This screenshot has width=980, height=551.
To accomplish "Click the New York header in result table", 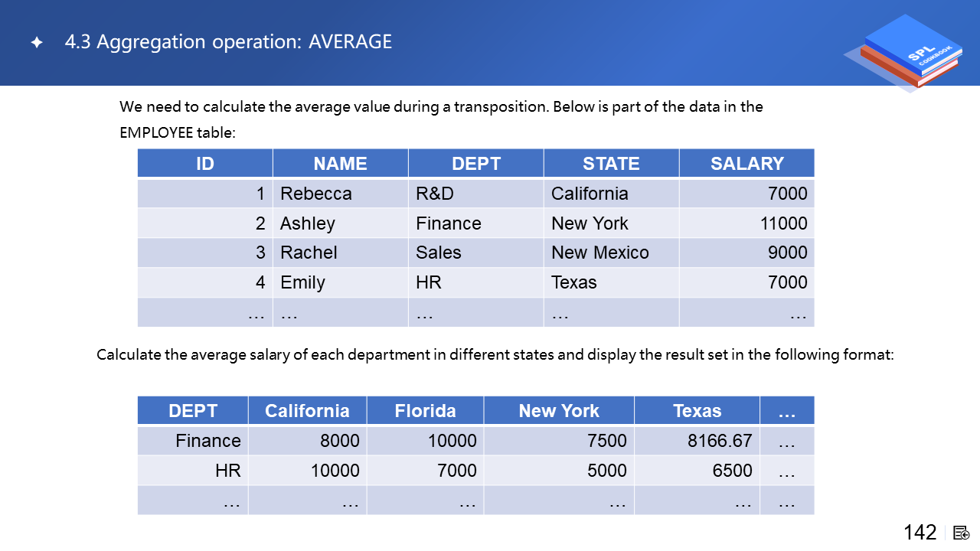I will (559, 411).
